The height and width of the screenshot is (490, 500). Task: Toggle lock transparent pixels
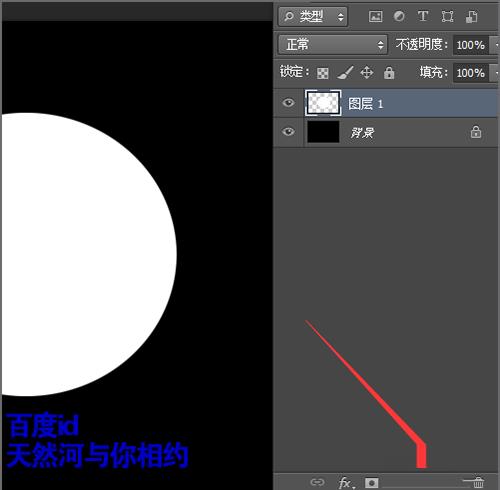click(322, 73)
